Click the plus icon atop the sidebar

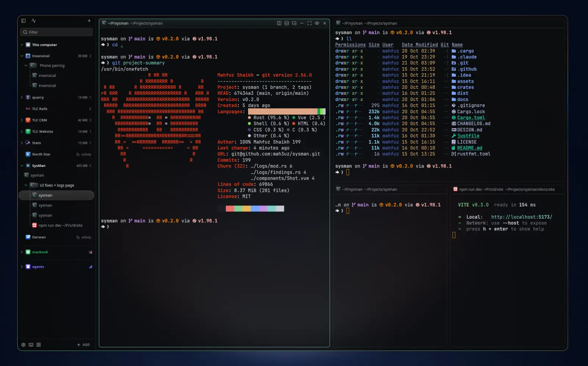89,21
